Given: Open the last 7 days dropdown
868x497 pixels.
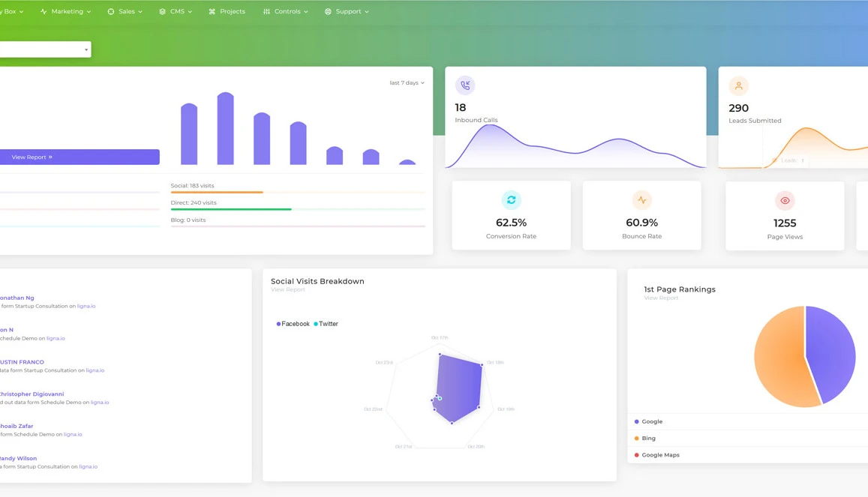Looking at the screenshot, I should 407,83.
